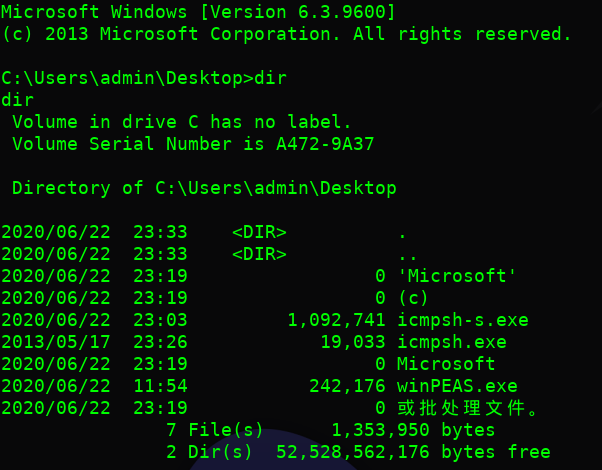
Task: Click the Microsoft Corporation copyright line
Action: pyautogui.click(x=286, y=34)
